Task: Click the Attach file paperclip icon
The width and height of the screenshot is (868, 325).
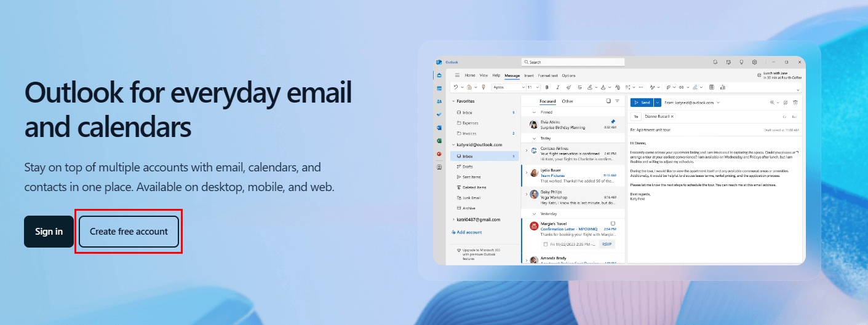Action: tap(668, 87)
